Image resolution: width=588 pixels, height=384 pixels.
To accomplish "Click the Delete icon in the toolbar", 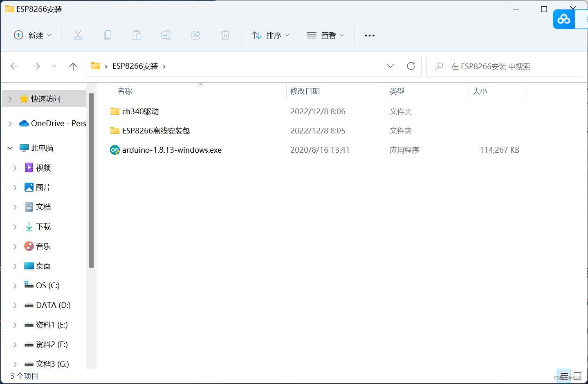I will pyautogui.click(x=225, y=35).
